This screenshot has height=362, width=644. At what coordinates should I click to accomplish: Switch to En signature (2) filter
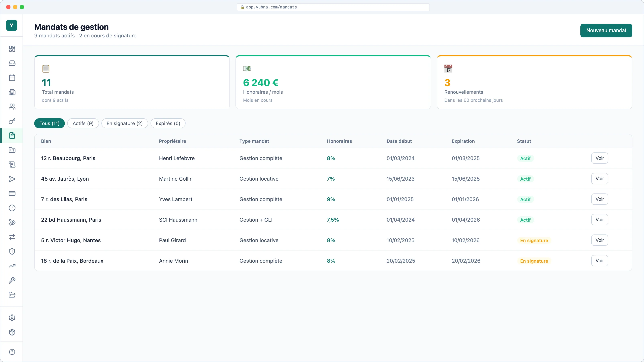125,123
